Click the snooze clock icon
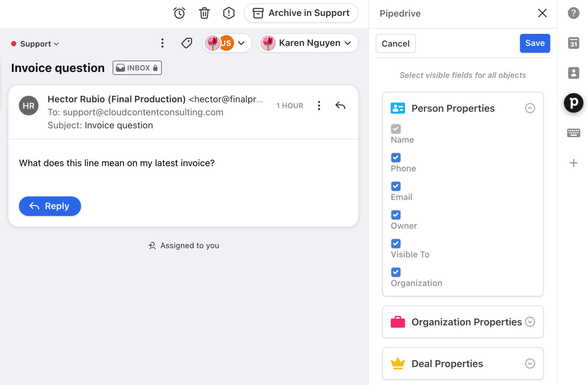 click(x=179, y=13)
